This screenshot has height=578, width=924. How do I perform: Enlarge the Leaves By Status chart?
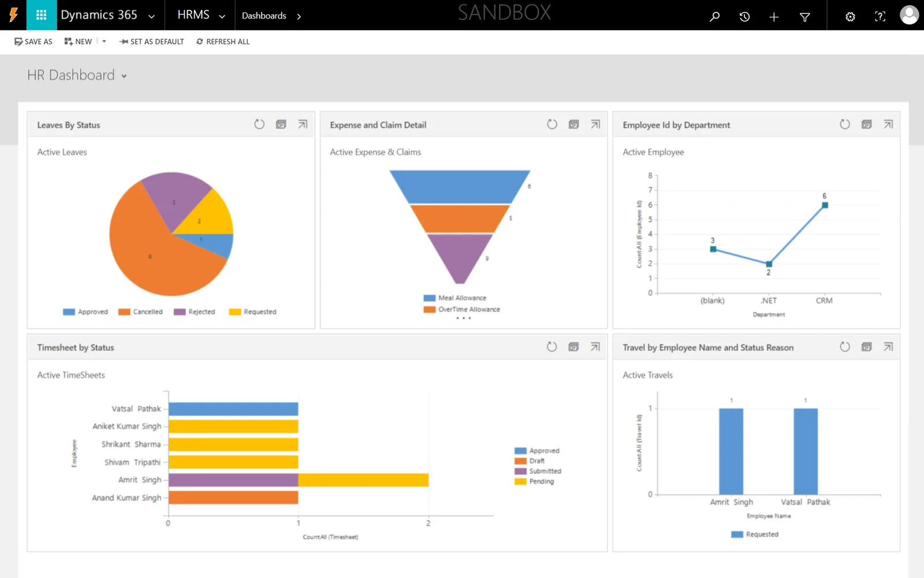point(303,124)
